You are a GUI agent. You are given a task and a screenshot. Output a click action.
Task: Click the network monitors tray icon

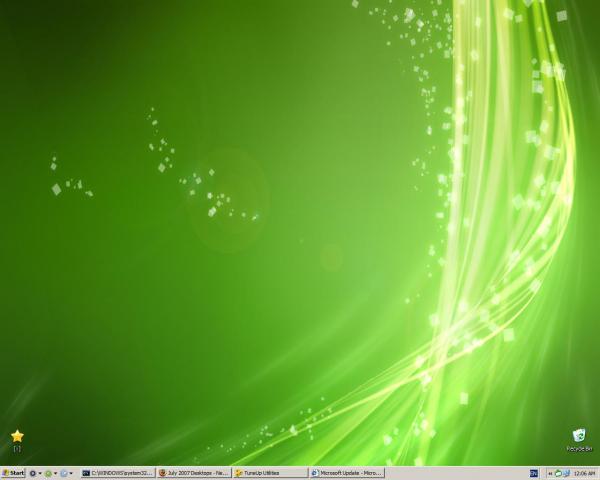(x=566, y=473)
